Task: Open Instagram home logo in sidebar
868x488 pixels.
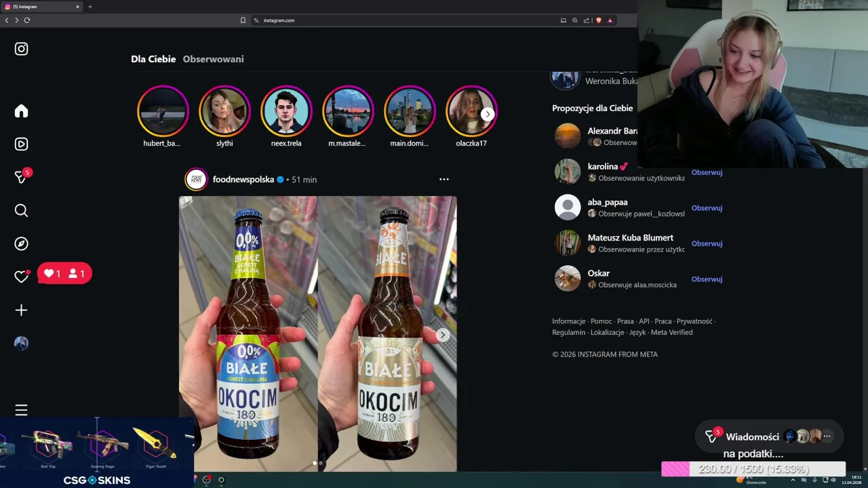Action: click(21, 49)
